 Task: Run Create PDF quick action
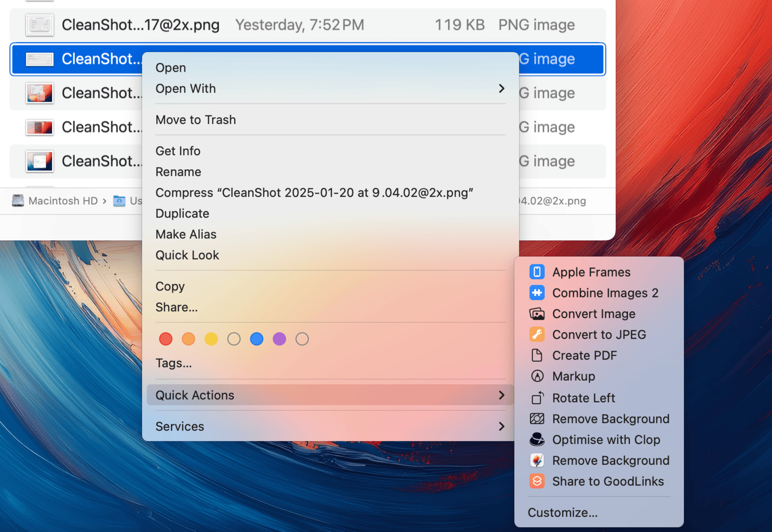[599, 355]
